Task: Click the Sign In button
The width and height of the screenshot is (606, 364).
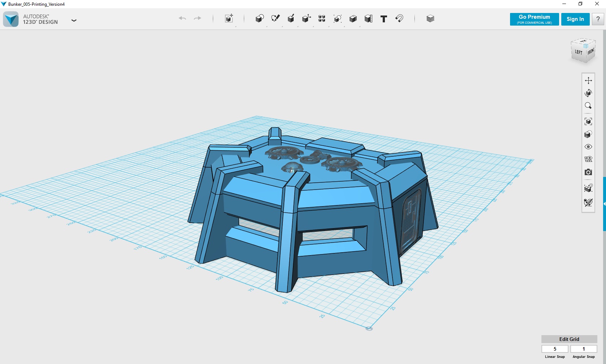Action: pyautogui.click(x=575, y=19)
